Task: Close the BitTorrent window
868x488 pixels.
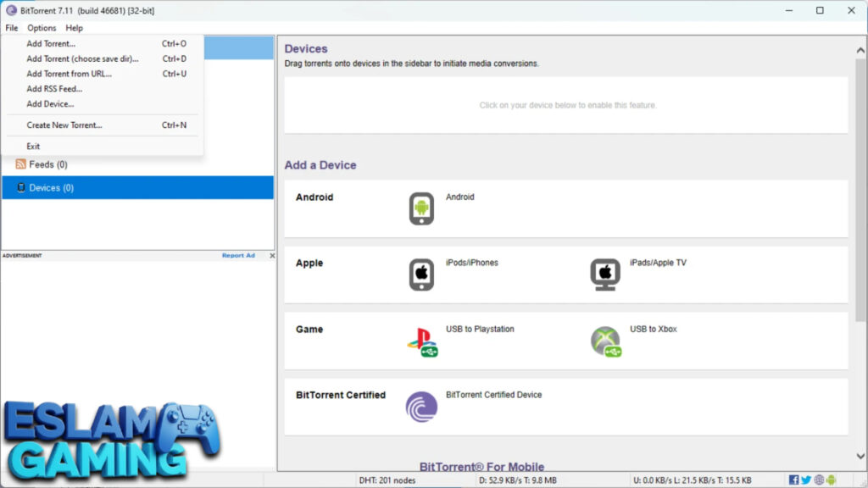Action: (x=851, y=10)
